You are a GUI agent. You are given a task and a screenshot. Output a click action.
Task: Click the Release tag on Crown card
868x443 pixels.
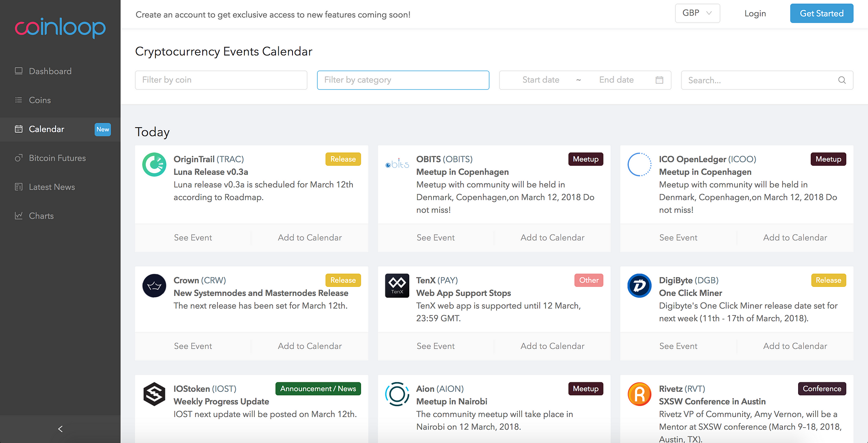(343, 280)
